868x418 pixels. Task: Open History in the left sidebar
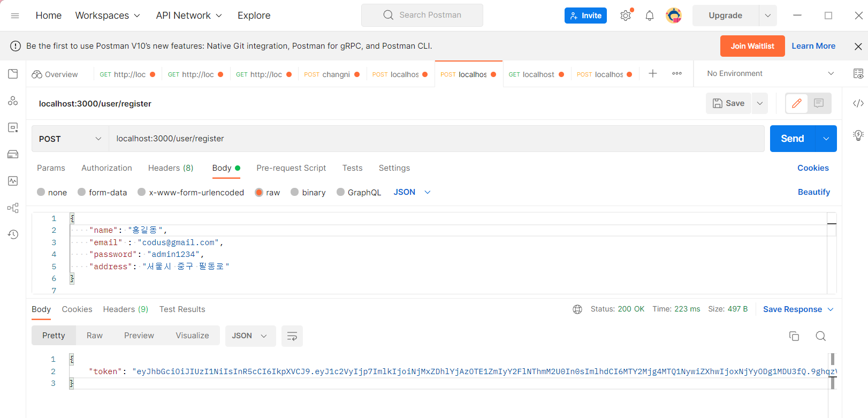click(13, 234)
